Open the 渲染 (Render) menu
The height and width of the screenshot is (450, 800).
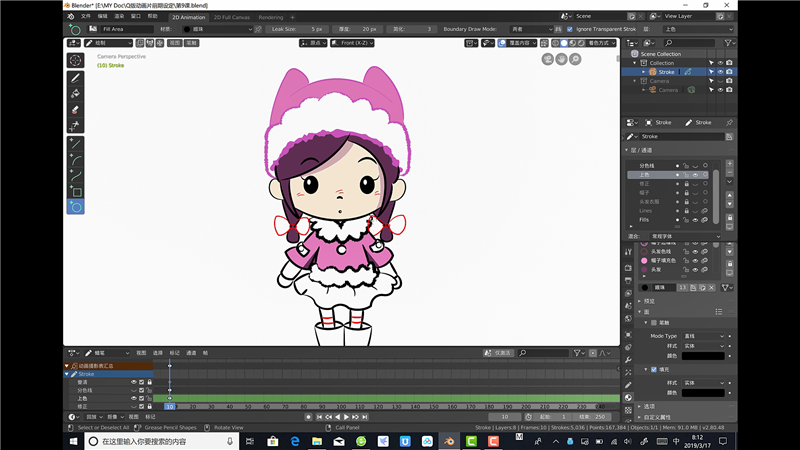click(x=119, y=16)
